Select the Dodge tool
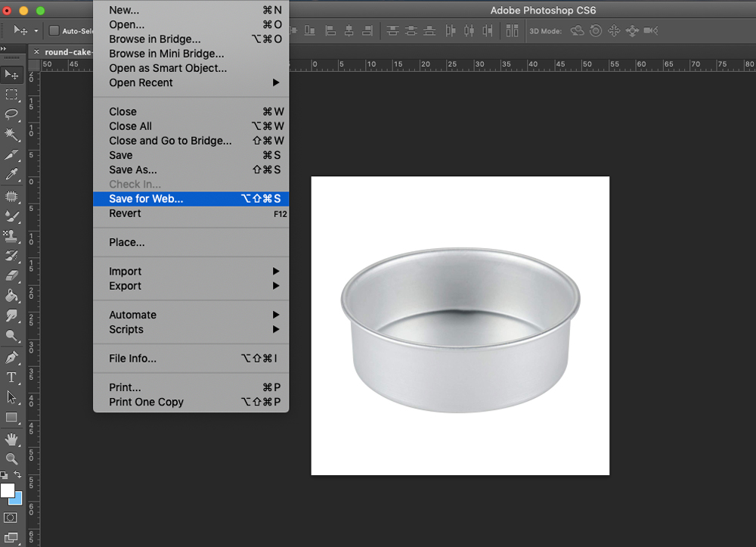756x547 pixels. [x=11, y=336]
